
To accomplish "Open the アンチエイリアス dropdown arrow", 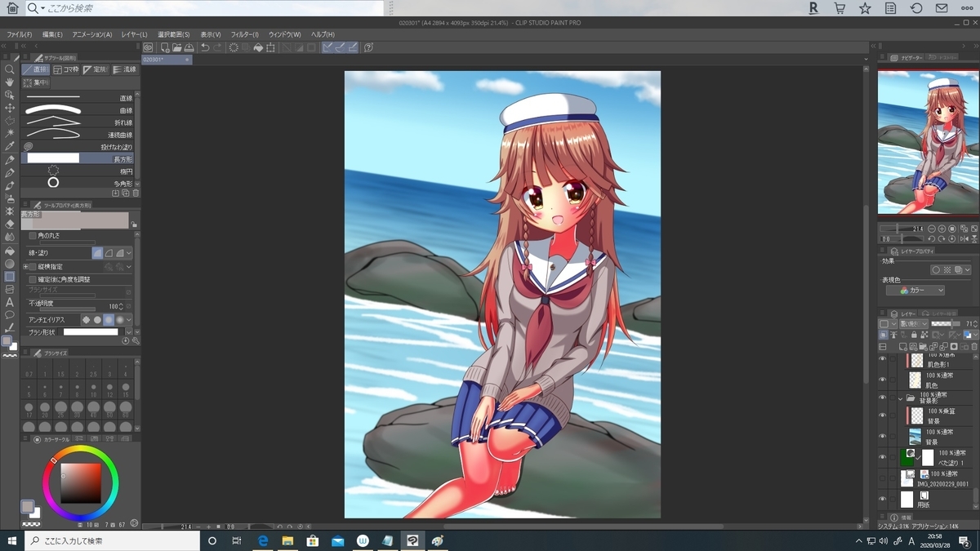I will [x=129, y=320].
